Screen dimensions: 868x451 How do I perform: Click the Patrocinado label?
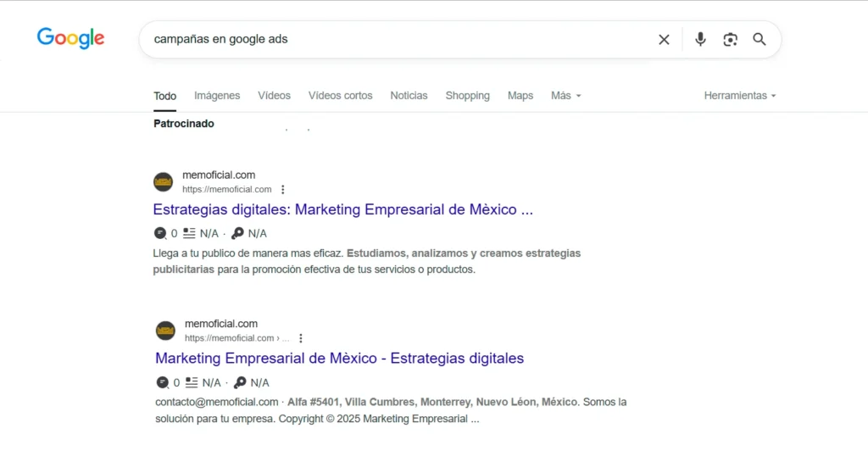(x=184, y=124)
